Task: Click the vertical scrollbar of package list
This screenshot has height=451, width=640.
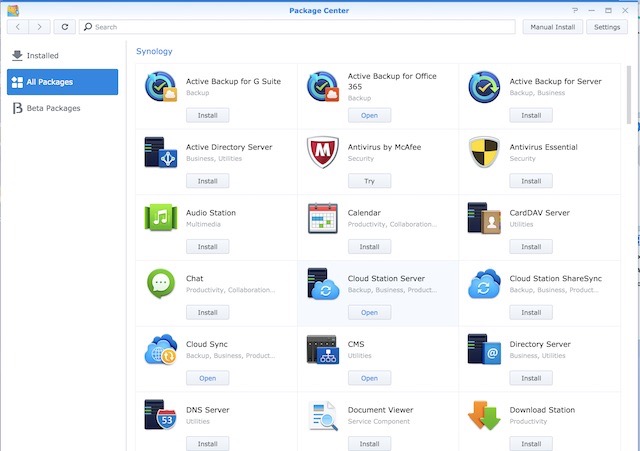Action: (629, 100)
